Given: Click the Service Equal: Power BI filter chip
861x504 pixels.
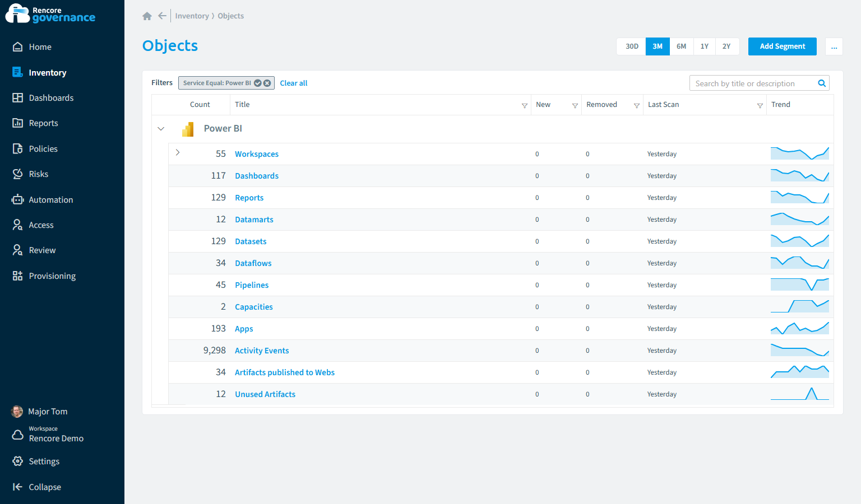Looking at the screenshot, I should click(226, 83).
